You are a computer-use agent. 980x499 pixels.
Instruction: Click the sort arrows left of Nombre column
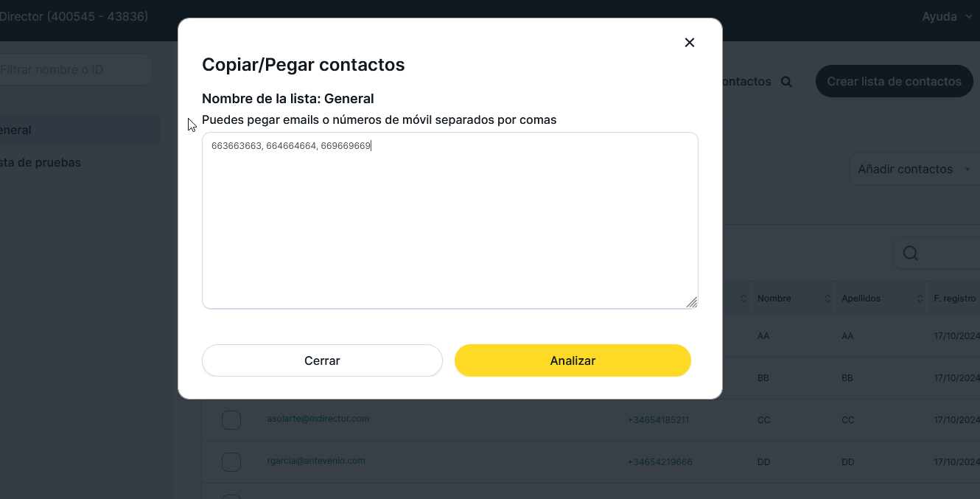[x=743, y=299]
